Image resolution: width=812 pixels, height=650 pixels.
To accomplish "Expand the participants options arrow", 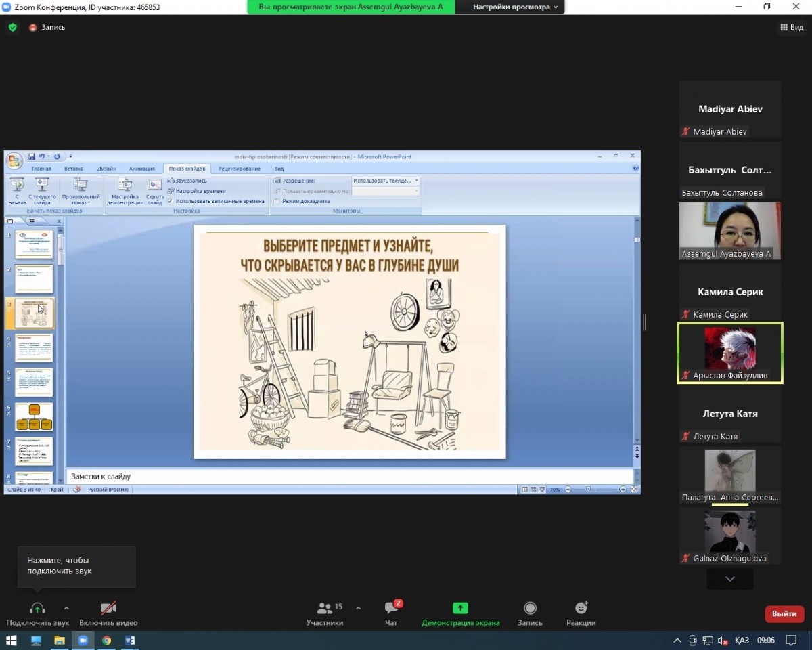I will point(358,608).
